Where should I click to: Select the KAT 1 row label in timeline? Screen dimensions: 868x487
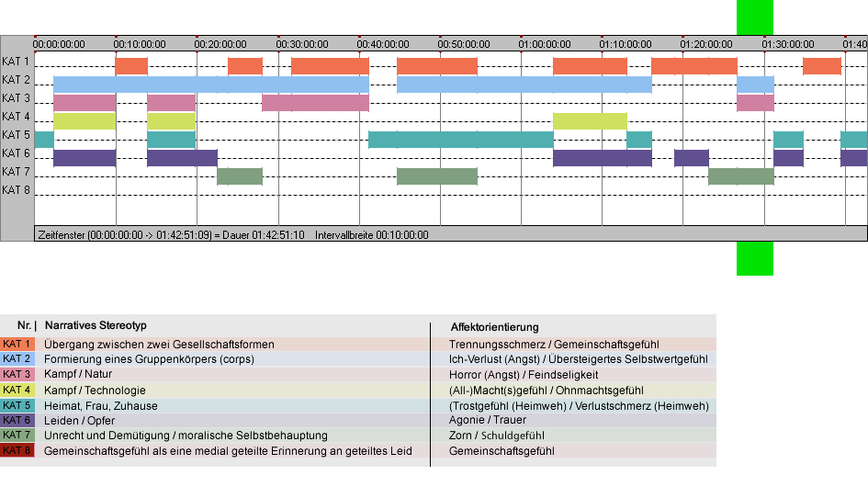[16, 62]
